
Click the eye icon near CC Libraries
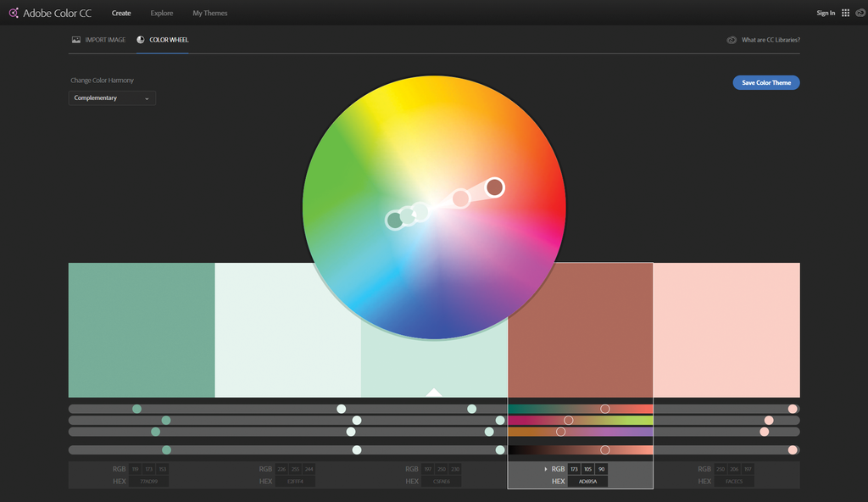(731, 39)
